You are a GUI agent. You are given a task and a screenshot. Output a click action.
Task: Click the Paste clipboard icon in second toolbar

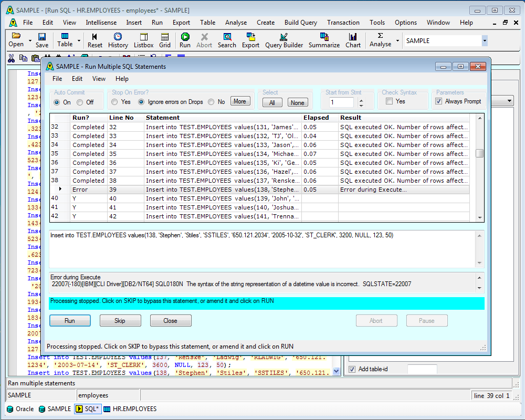[x=35, y=58]
